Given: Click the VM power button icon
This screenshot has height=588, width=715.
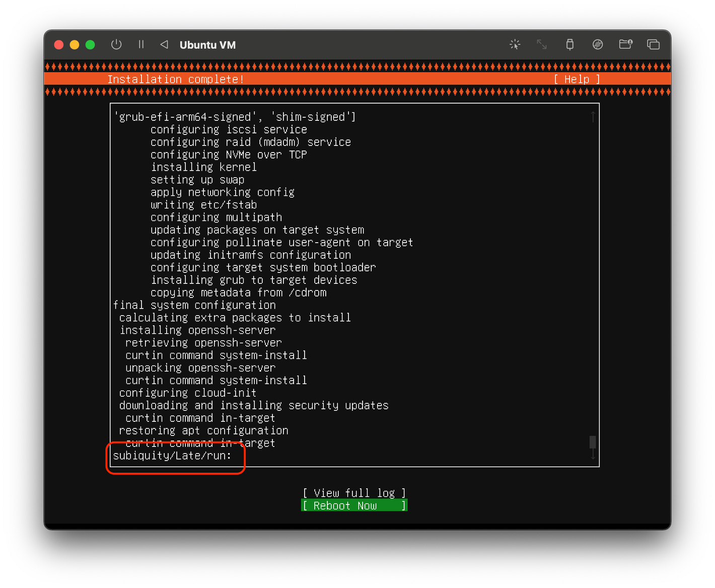Looking at the screenshot, I should 116,44.
